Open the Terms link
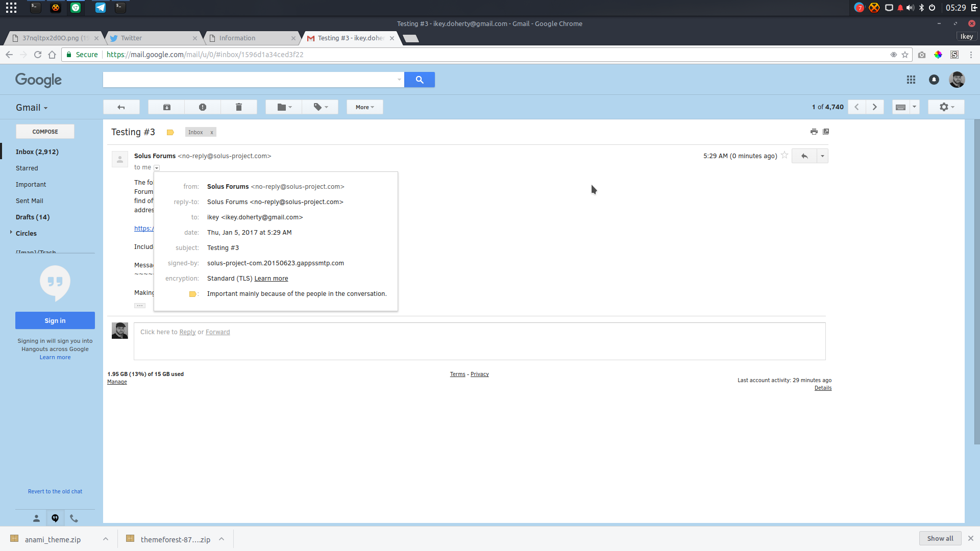The height and width of the screenshot is (551, 980). coord(457,374)
